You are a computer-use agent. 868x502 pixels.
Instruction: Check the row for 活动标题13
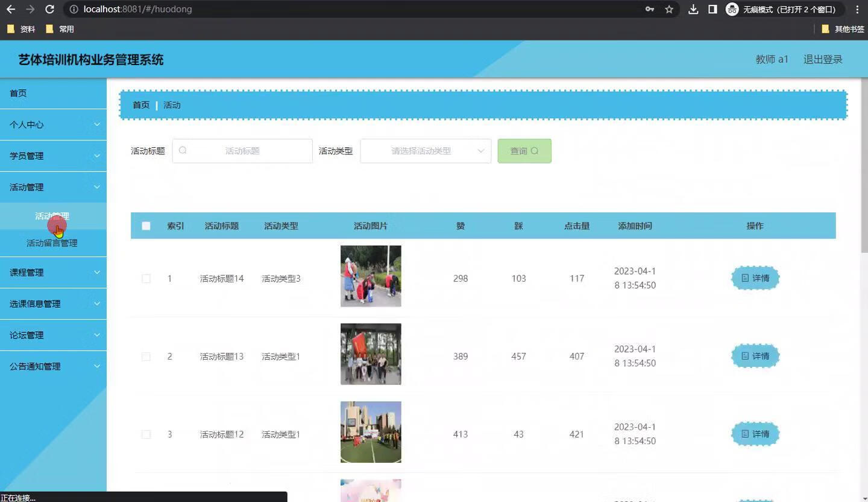(146, 357)
